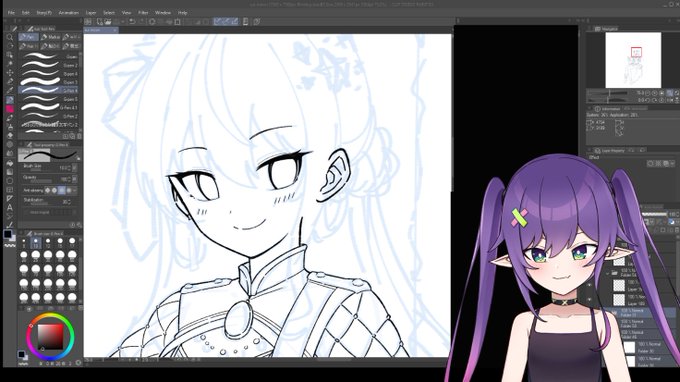The image size is (680, 382).
Task: Click the Clip Studio launcher icon in command bar
Action: point(257,22)
